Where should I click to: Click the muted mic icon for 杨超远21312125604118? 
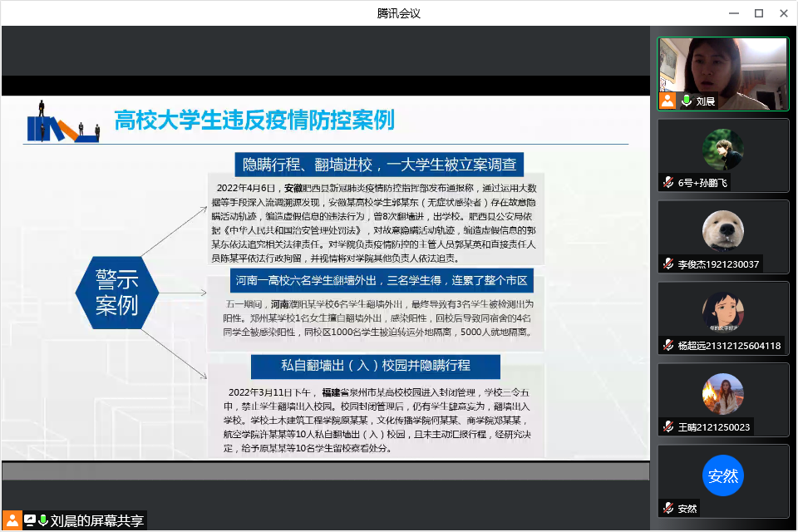(x=667, y=346)
